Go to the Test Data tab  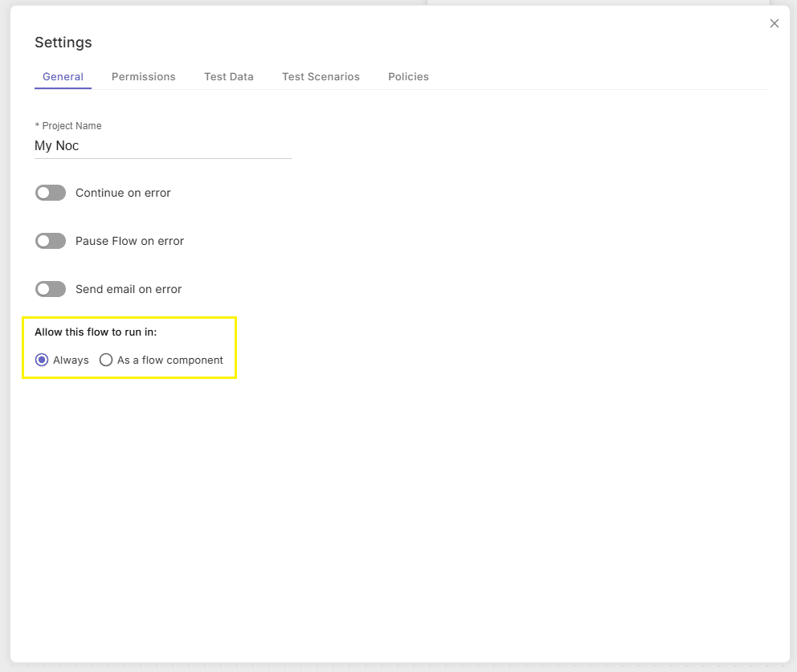229,77
